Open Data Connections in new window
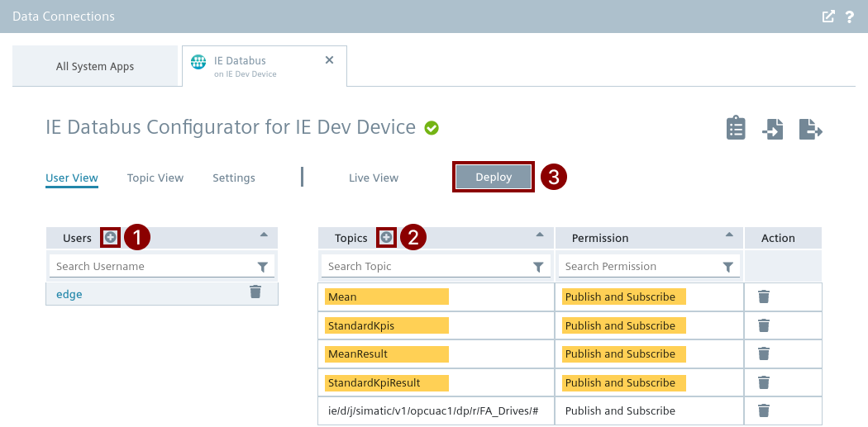 [827, 17]
